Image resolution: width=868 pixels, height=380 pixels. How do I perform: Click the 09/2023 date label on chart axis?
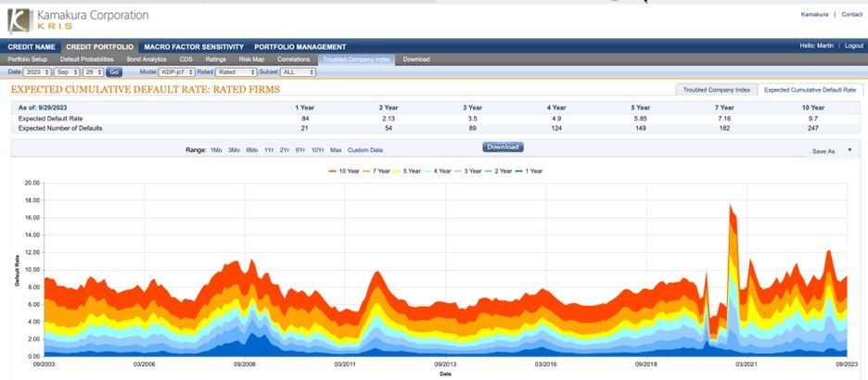[x=847, y=364]
